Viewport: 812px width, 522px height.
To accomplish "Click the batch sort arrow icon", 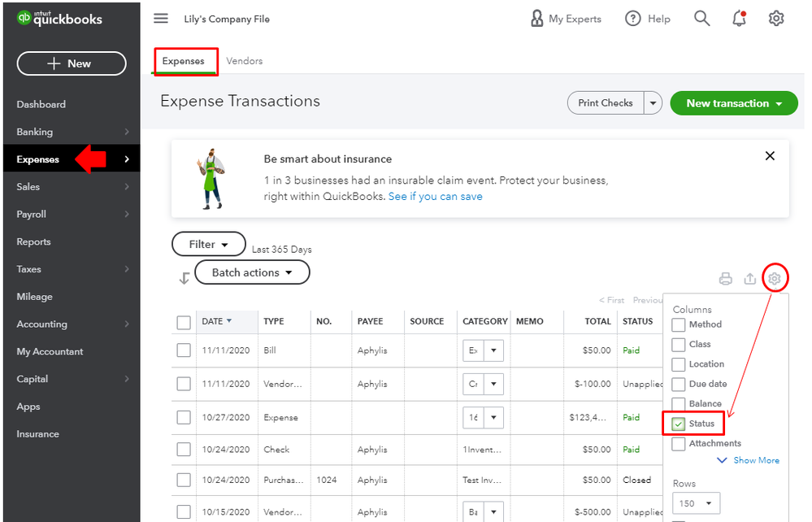I will (x=184, y=278).
